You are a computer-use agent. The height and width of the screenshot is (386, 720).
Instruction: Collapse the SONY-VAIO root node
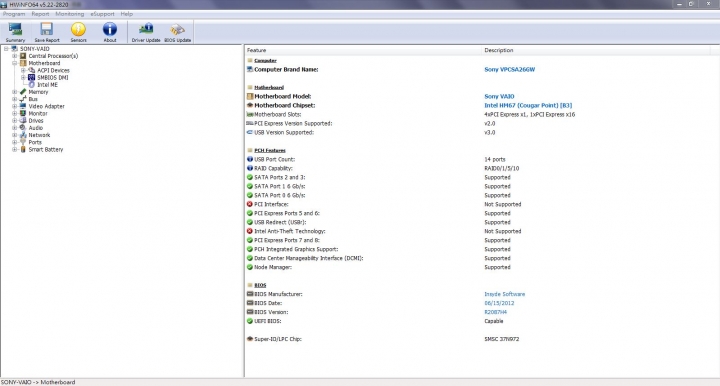(6, 49)
